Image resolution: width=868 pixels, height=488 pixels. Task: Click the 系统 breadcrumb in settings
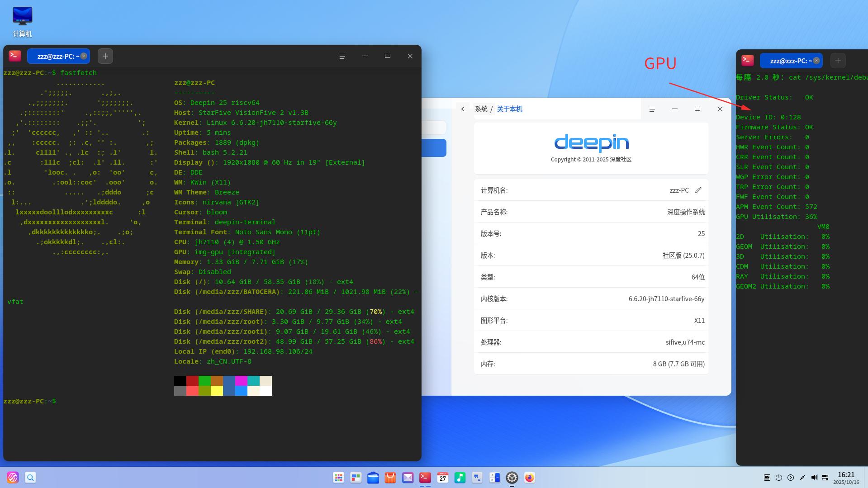click(481, 109)
